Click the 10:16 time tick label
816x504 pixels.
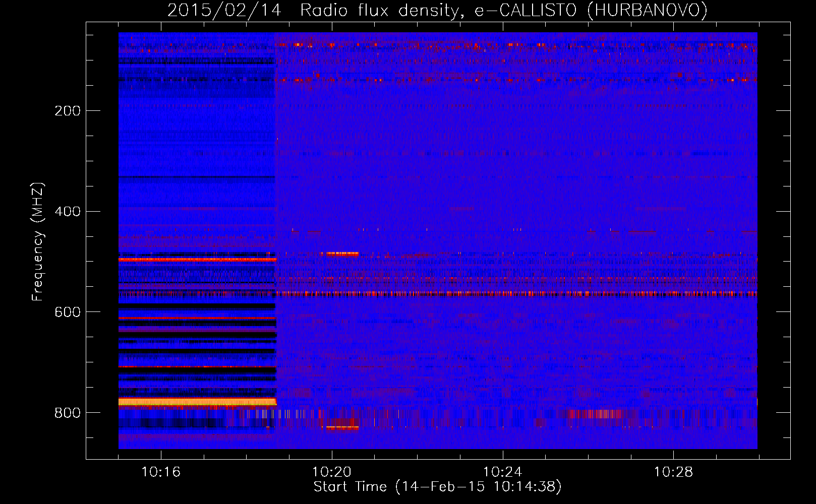pyautogui.click(x=161, y=472)
